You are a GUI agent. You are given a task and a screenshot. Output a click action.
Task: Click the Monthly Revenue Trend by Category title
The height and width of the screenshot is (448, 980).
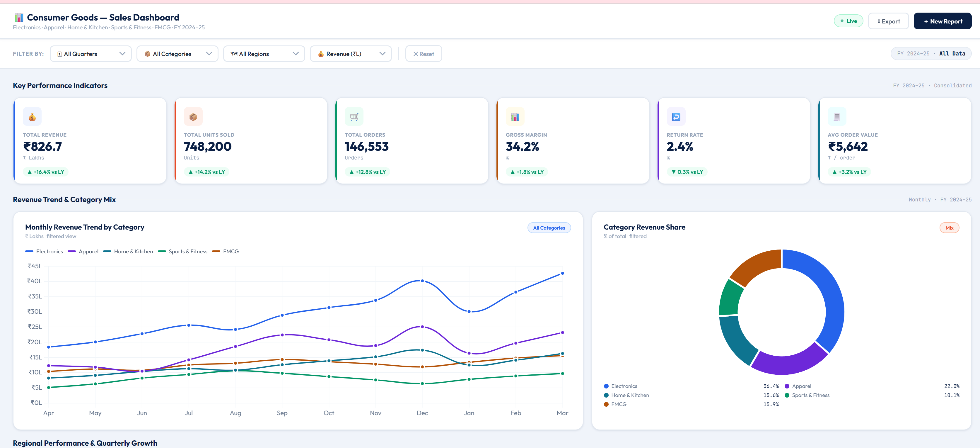click(84, 228)
